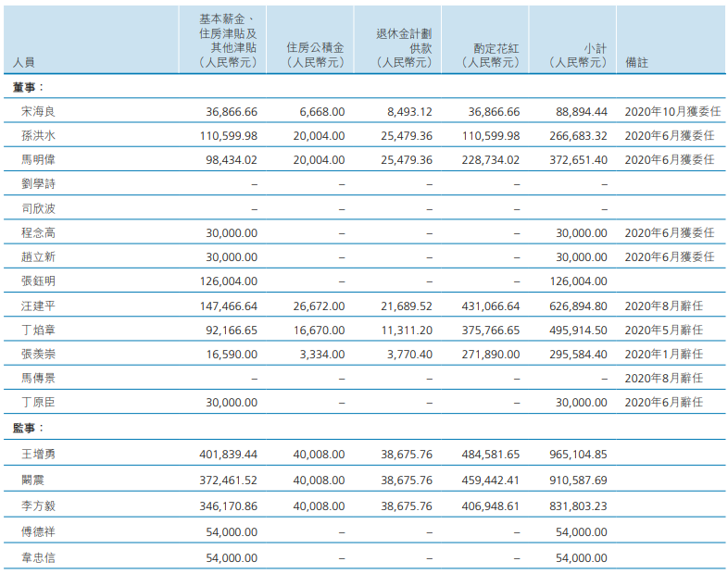This screenshot has height=574, width=728.
Task: Click the value 406,948.61
Action: tap(491, 506)
